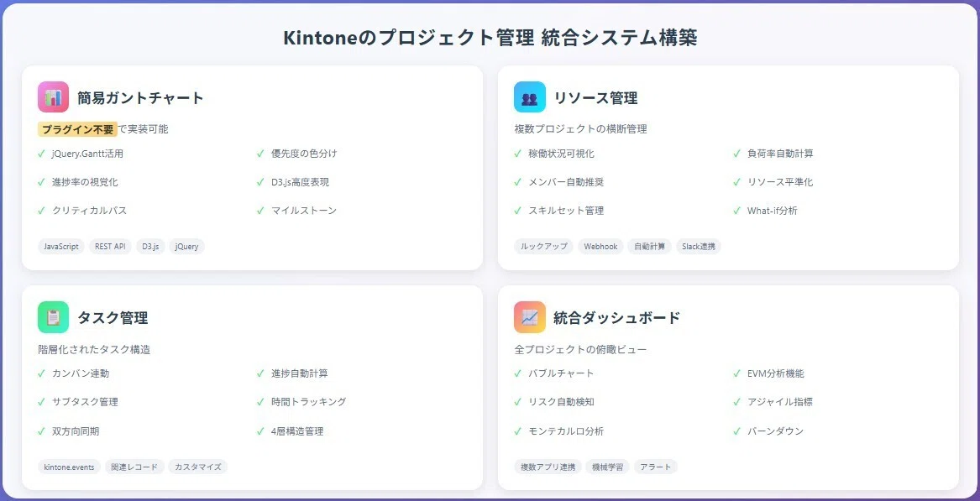Select the Slack連携 tag chip

click(x=698, y=246)
